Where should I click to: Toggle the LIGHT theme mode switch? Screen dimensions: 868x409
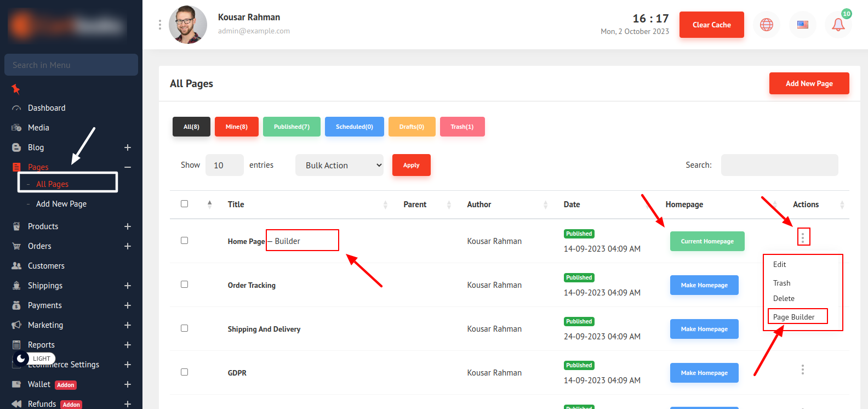[22, 359]
